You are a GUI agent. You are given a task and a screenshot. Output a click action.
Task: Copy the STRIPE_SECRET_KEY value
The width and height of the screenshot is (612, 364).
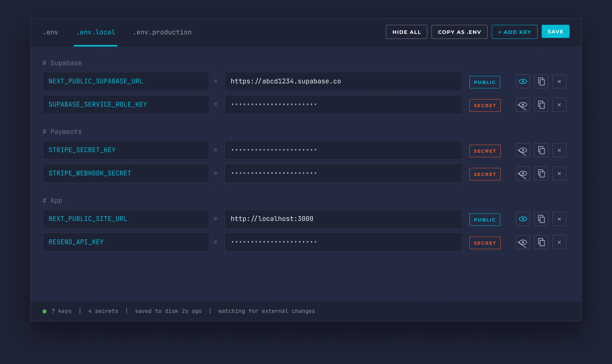click(x=541, y=150)
